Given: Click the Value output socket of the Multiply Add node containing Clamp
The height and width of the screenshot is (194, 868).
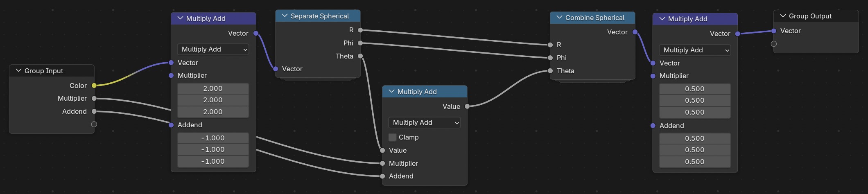Looking at the screenshot, I should click(x=467, y=106).
